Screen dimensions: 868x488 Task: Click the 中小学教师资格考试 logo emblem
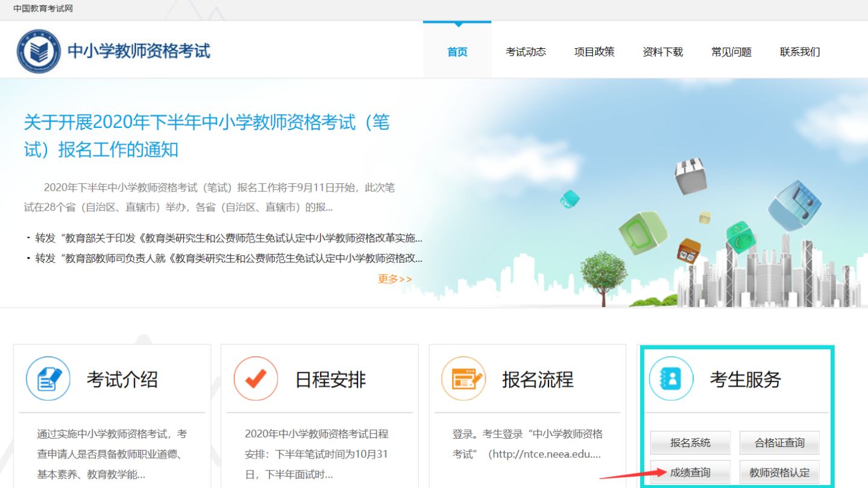click(x=37, y=51)
